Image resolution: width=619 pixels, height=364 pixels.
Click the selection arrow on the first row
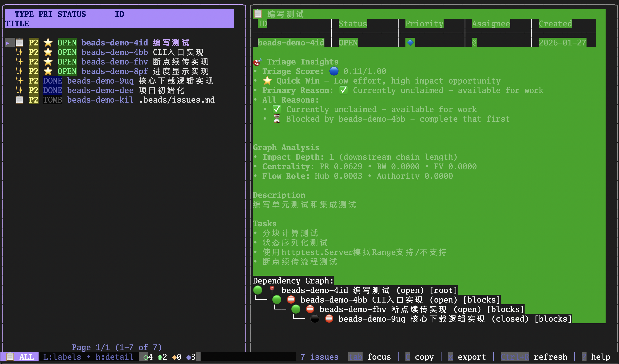coord(8,43)
